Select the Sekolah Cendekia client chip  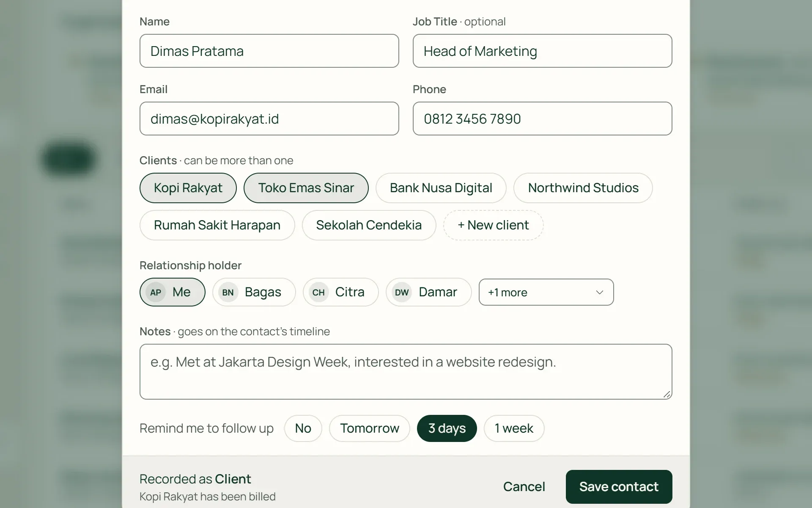369,225
